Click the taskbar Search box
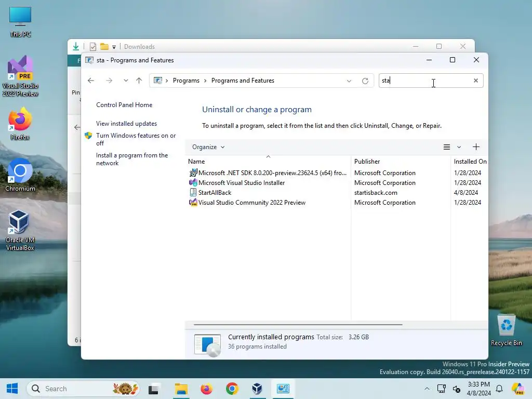Image resolution: width=532 pixels, height=399 pixels. pyautogui.click(x=83, y=389)
